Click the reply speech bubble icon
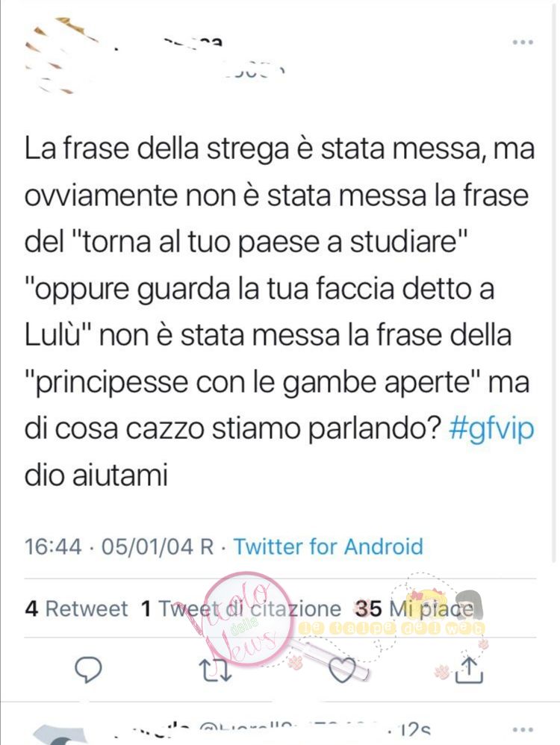 pyautogui.click(x=89, y=670)
